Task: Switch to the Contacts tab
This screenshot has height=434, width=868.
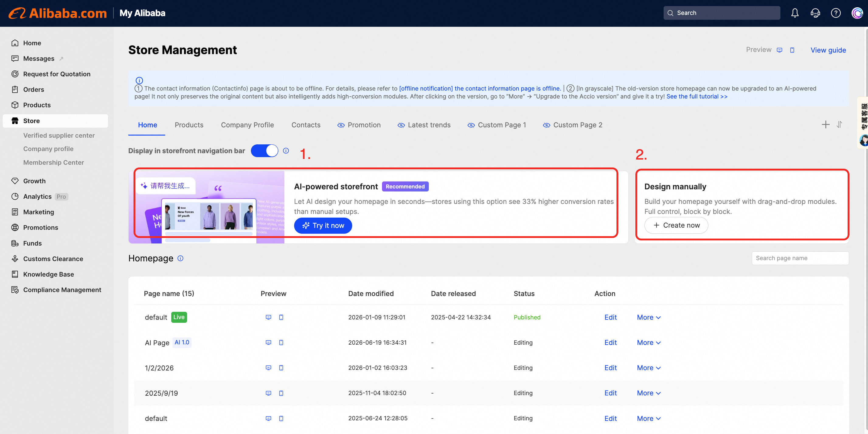Action: point(306,125)
